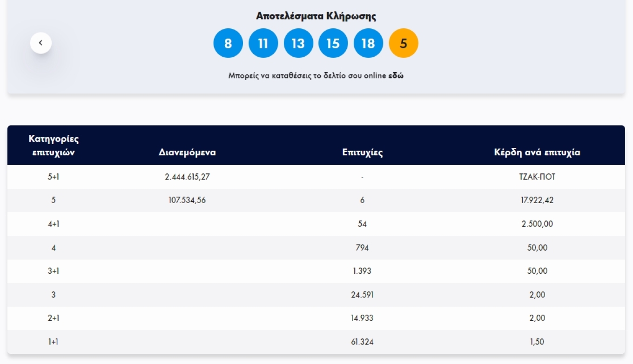Open the 'εδώ' online submission link
The width and height of the screenshot is (633, 364).
pyautogui.click(x=396, y=76)
